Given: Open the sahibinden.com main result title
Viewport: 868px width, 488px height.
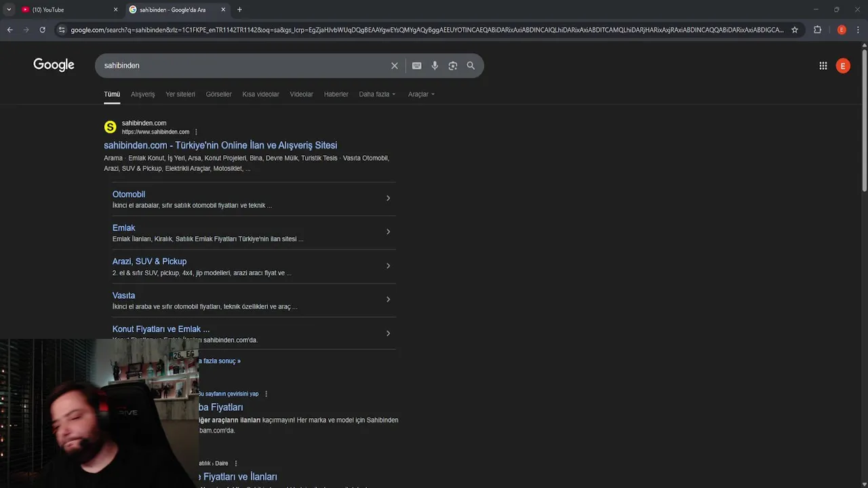Looking at the screenshot, I should 220,145.
